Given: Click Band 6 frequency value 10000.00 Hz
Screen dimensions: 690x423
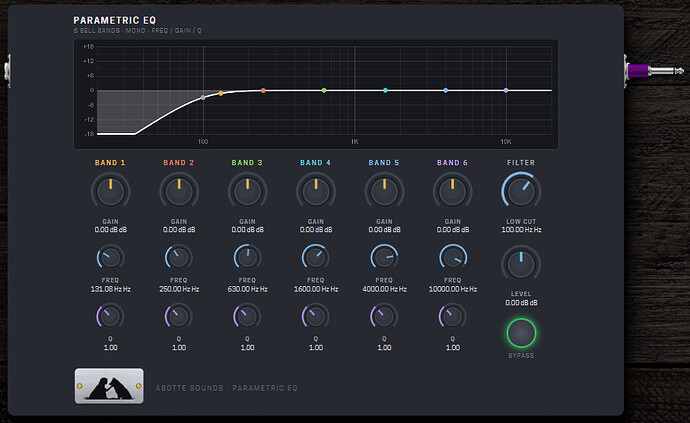Looking at the screenshot, I should (453, 289).
